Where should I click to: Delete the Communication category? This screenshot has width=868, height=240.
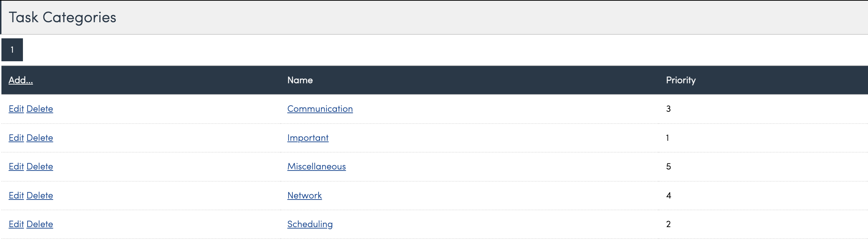pos(40,109)
